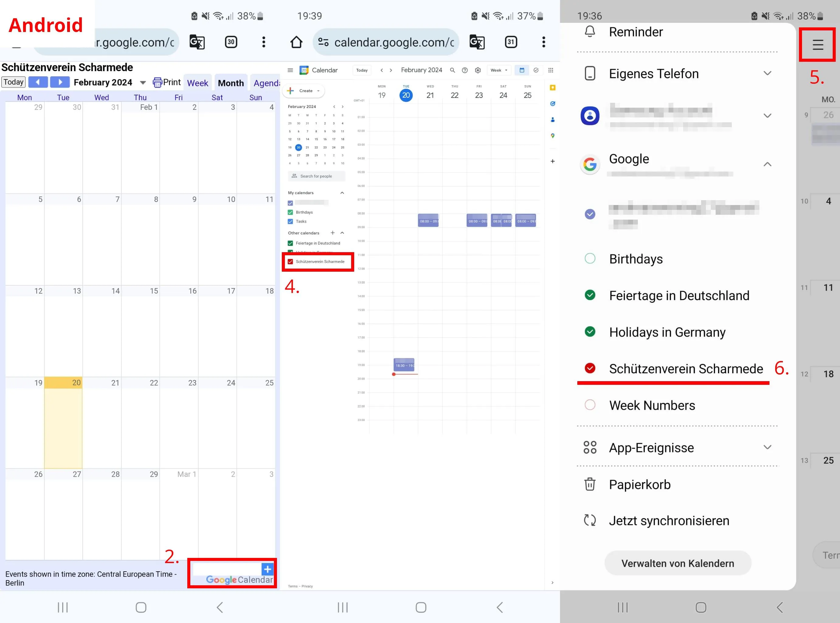Open Google Keep side panel icon
The height and width of the screenshot is (623, 840).
pos(552,88)
